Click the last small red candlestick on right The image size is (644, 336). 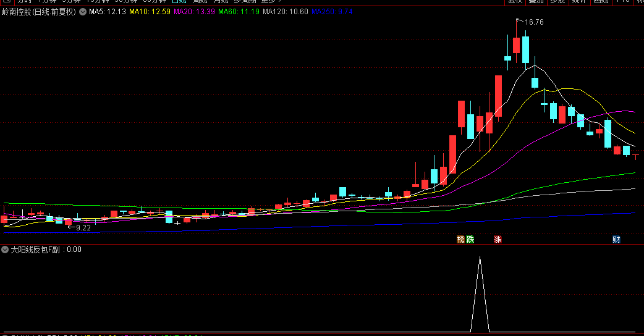click(636, 156)
